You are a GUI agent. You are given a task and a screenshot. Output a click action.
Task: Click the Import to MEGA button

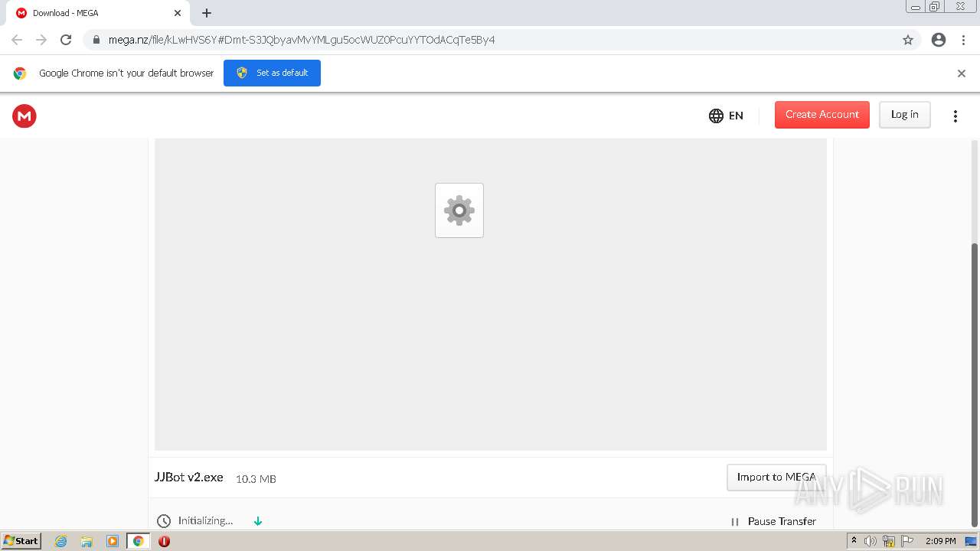776,477
